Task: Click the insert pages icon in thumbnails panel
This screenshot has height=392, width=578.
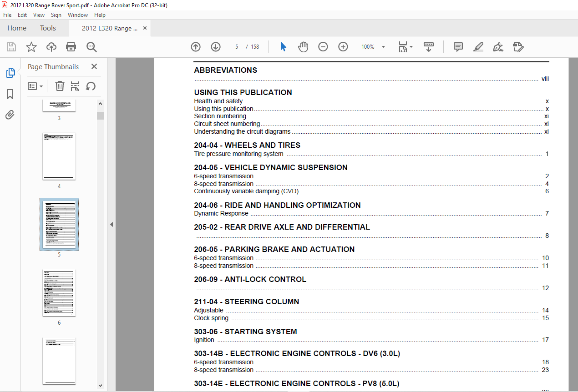Action: coord(75,86)
